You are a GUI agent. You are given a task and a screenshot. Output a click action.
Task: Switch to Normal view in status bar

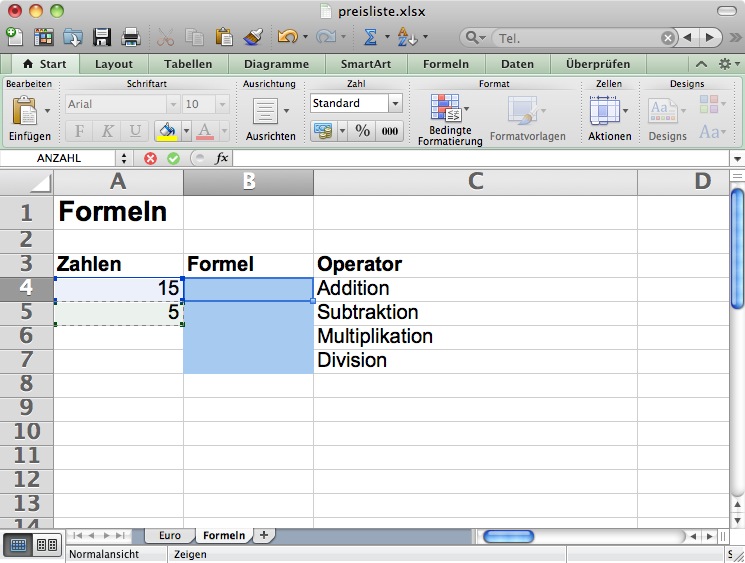click(18, 545)
